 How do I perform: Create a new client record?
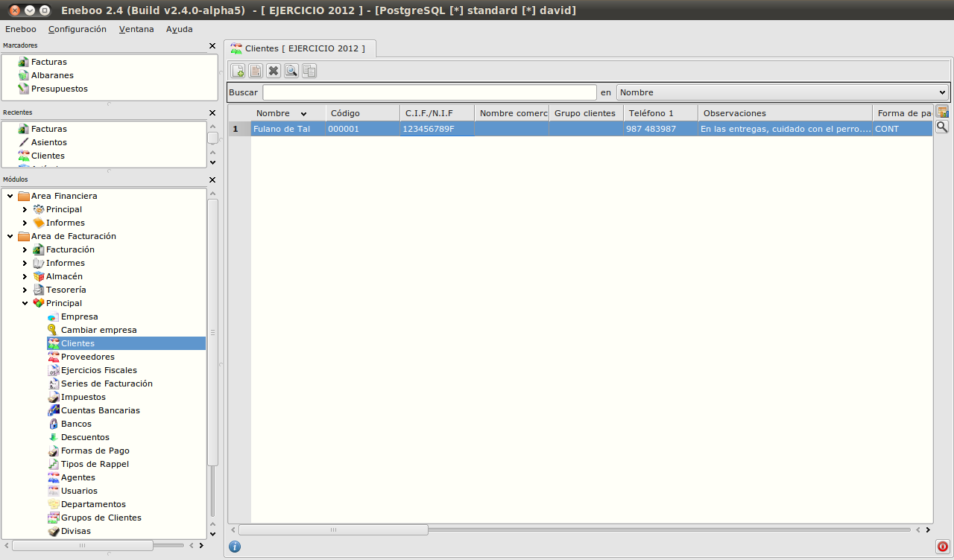point(238,71)
